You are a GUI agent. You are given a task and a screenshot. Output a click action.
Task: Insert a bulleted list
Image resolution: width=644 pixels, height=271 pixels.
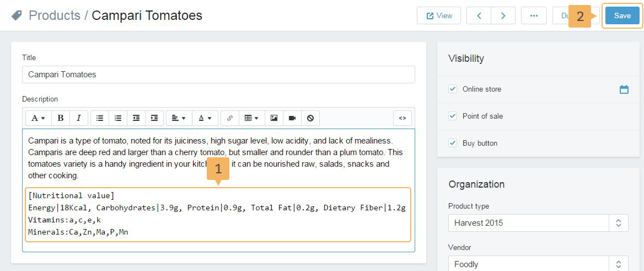100,118
